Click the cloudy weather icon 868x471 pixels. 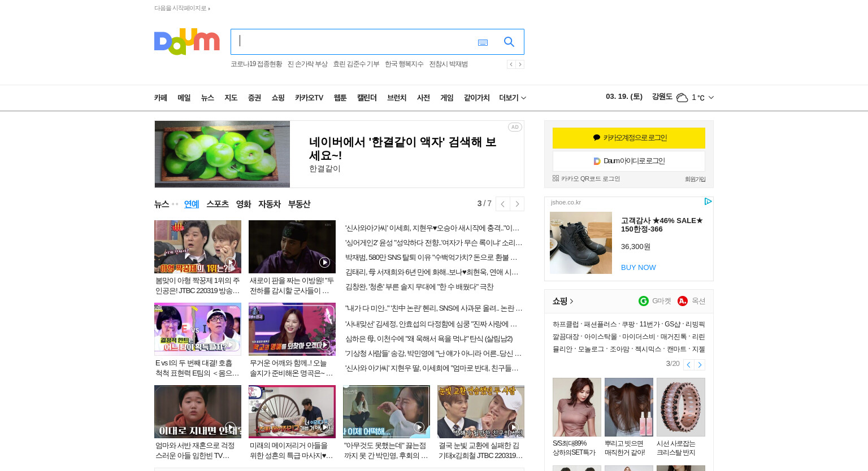click(x=682, y=98)
